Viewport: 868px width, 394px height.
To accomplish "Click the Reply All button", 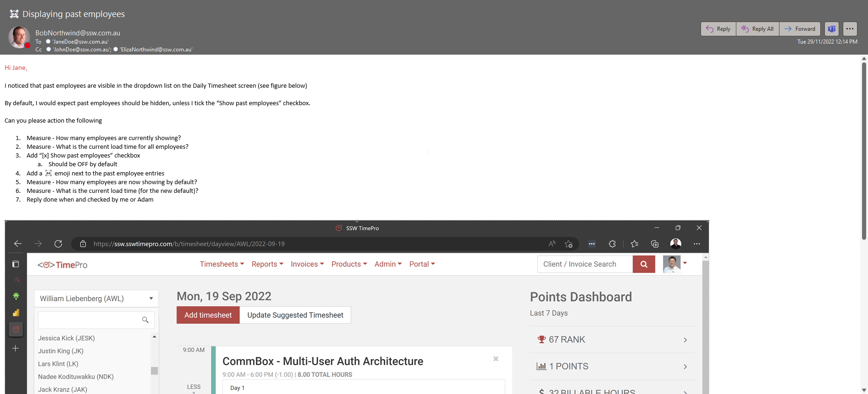I will [x=757, y=29].
